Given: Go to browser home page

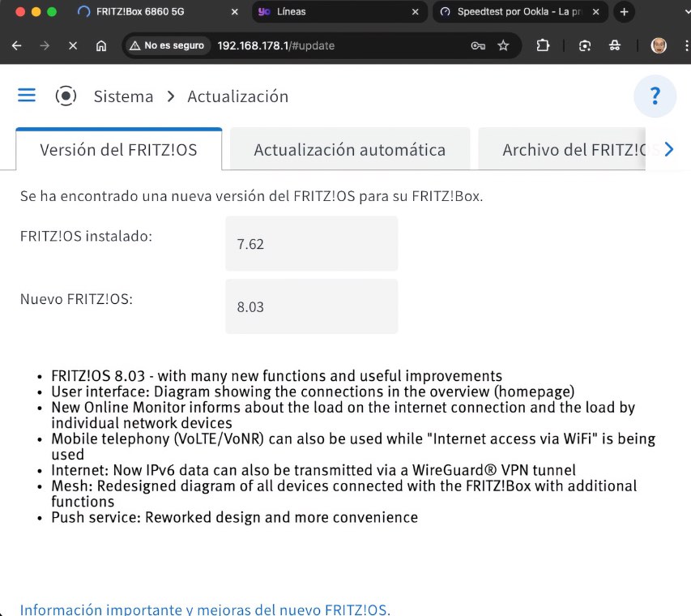Looking at the screenshot, I should coord(101,45).
